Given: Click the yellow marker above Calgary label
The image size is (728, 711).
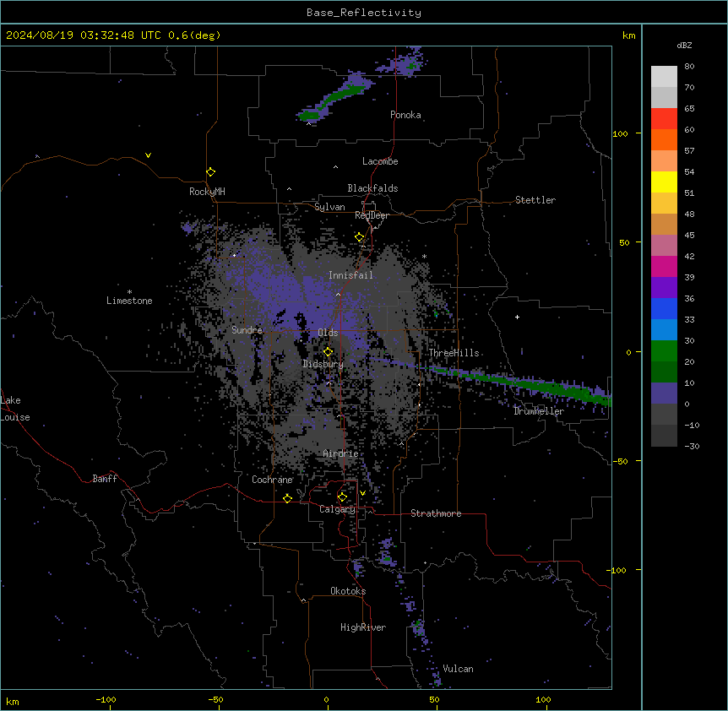Looking at the screenshot, I should click(342, 497).
